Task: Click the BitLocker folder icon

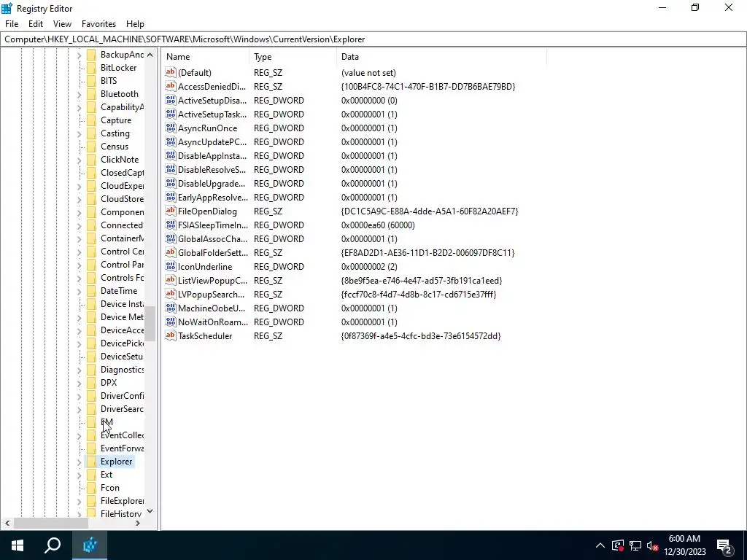Action: pyautogui.click(x=91, y=68)
